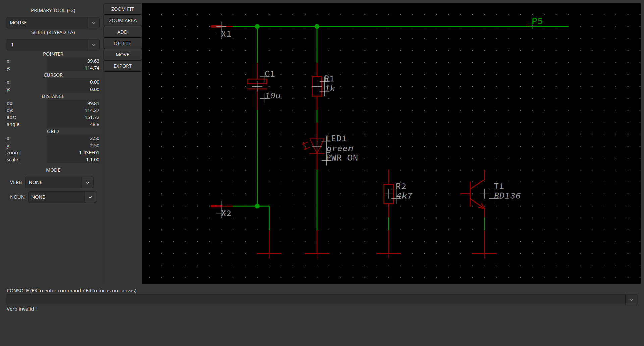
Task: Click the ZOOM FIT button
Action: 122,9
